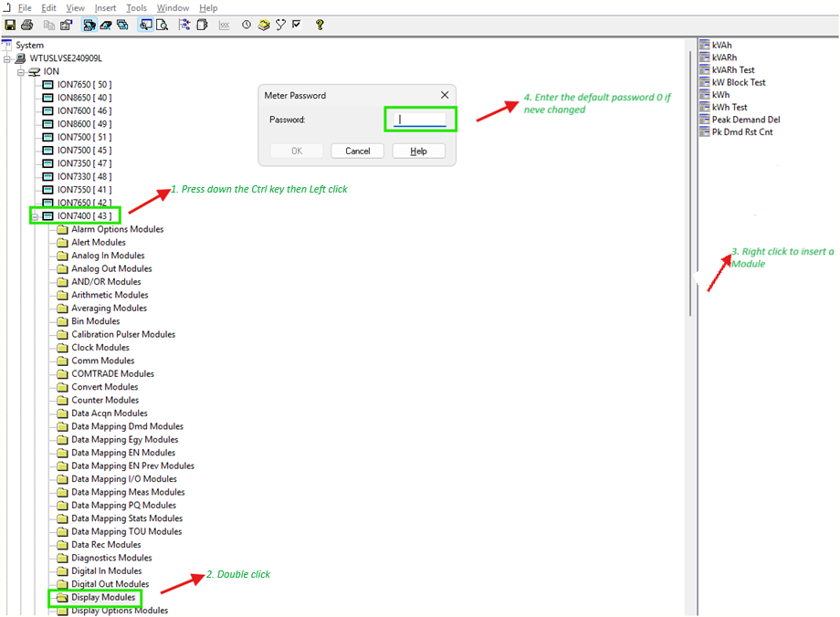Click the Print toolbar icon

tap(26, 25)
